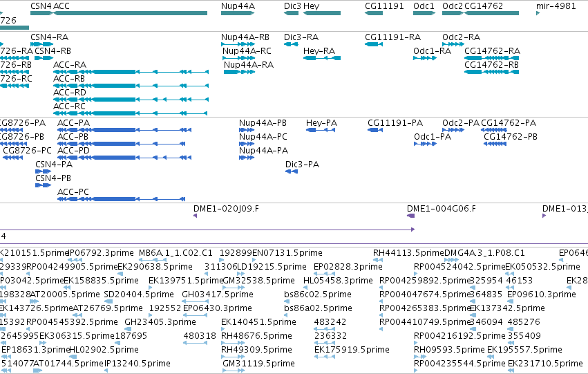Click the ACC gene track bar
The width and height of the screenshot is (588, 374).
[x=130, y=13]
